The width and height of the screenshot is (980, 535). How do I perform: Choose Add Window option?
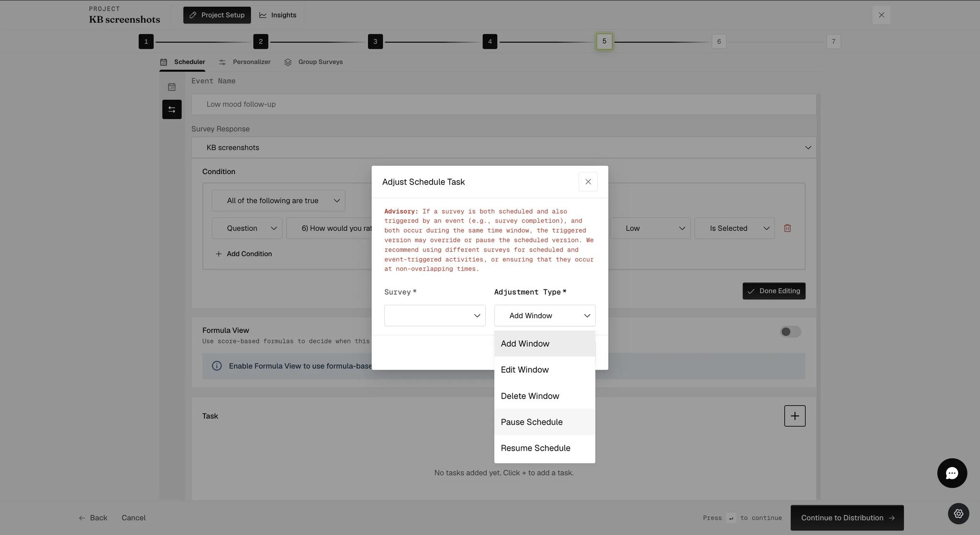point(545,344)
